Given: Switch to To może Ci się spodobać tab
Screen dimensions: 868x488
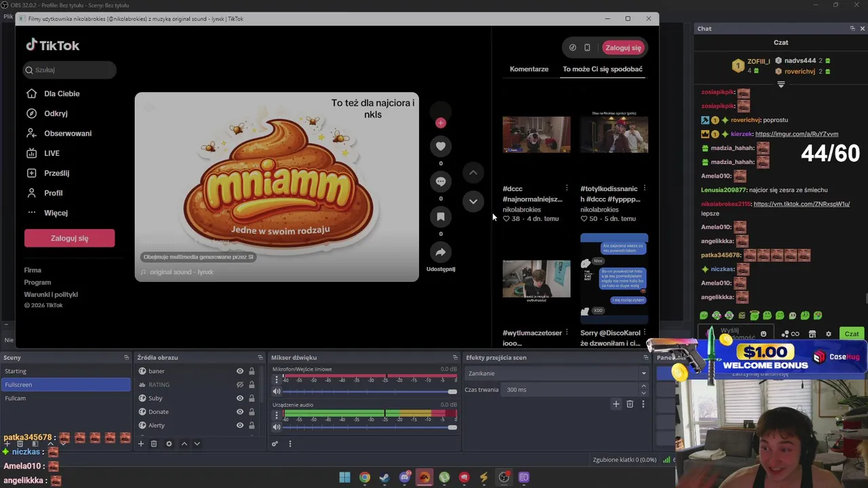Looking at the screenshot, I should point(603,69).
